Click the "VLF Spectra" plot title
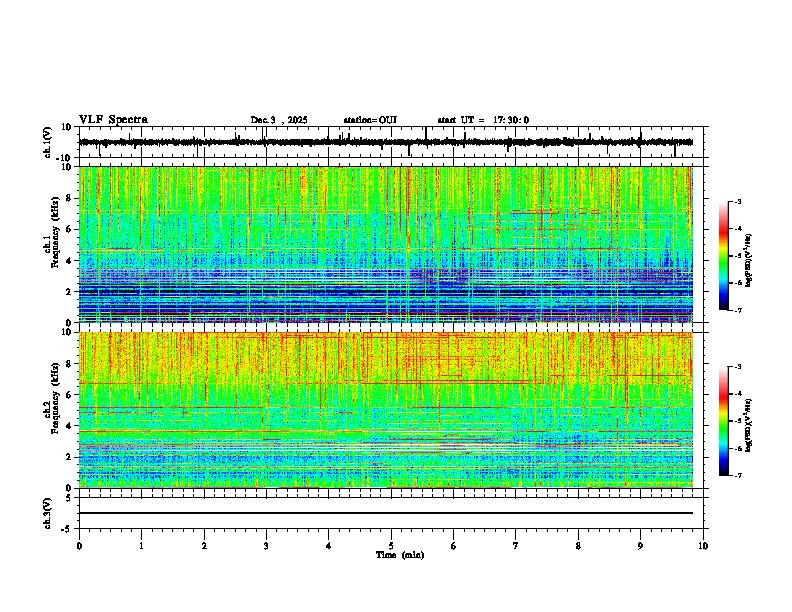The image size is (792, 612). tap(113, 120)
